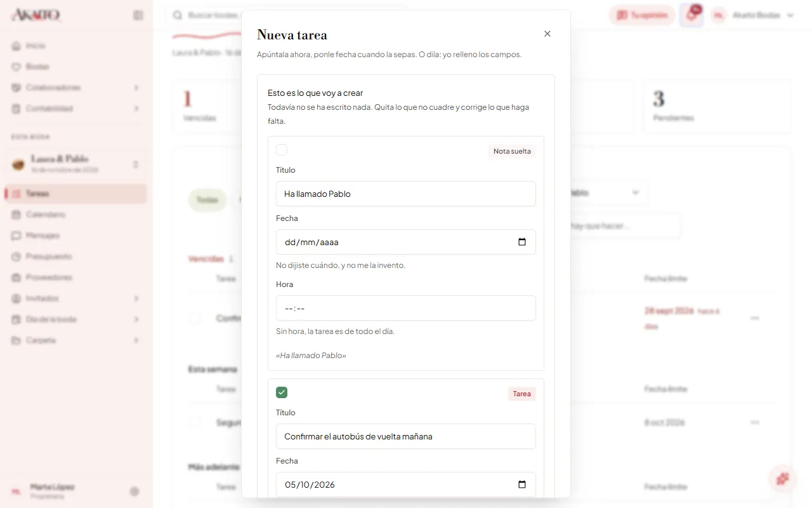Click the 'hay que hacer...' quick-add field
This screenshot has width=812, height=508.
pos(625,225)
